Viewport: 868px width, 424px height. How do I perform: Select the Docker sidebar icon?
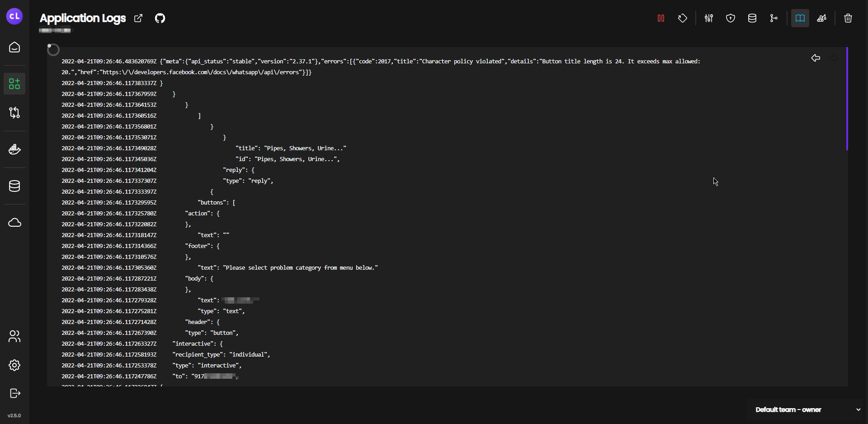[14, 149]
